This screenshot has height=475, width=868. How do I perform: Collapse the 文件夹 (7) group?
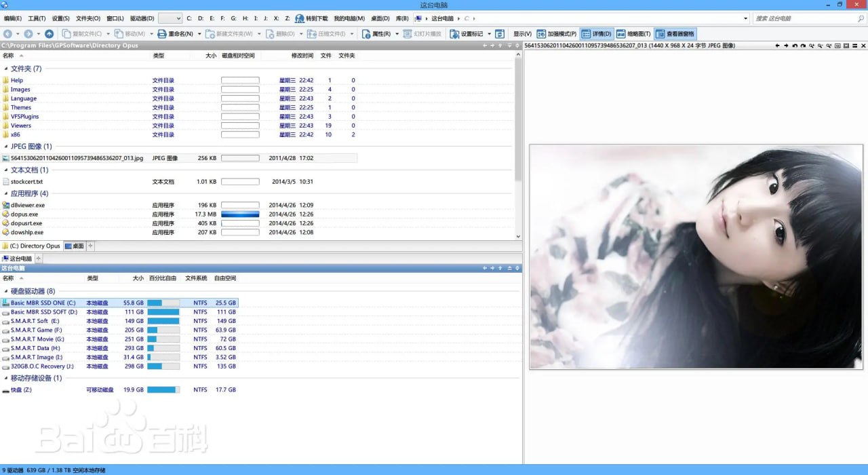(6, 69)
